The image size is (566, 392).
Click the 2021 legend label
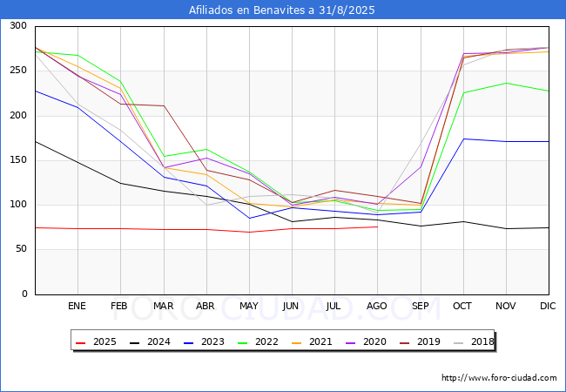click(x=320, y=341)
